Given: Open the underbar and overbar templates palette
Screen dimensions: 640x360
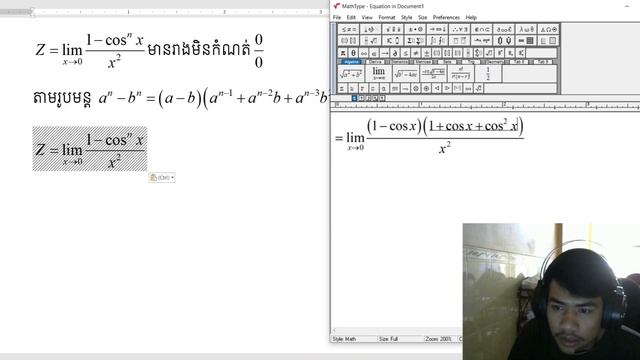Looking at the screenshot, I should pyautogui.click(x=460, y=40).
